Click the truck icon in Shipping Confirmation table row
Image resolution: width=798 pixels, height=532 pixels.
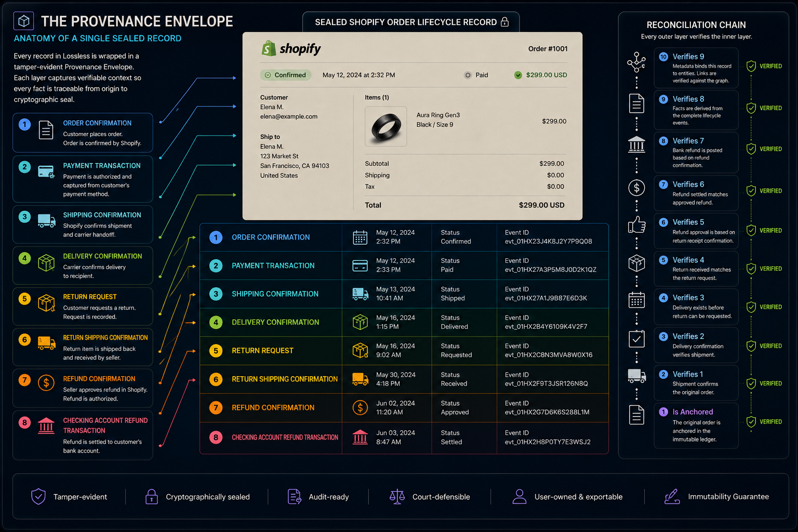360,294
